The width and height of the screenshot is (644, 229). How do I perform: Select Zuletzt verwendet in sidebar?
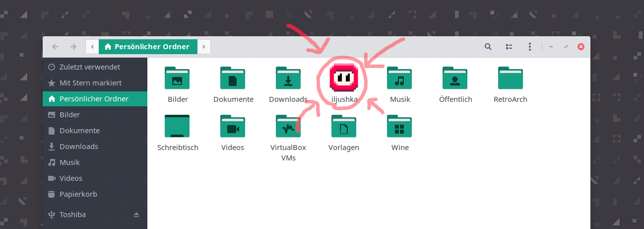point(89,67)
